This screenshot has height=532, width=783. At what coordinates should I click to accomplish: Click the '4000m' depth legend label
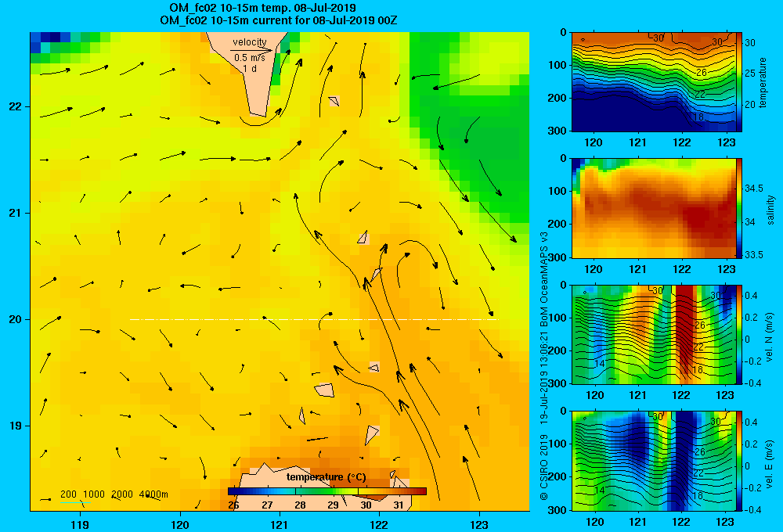click(153, 494)
